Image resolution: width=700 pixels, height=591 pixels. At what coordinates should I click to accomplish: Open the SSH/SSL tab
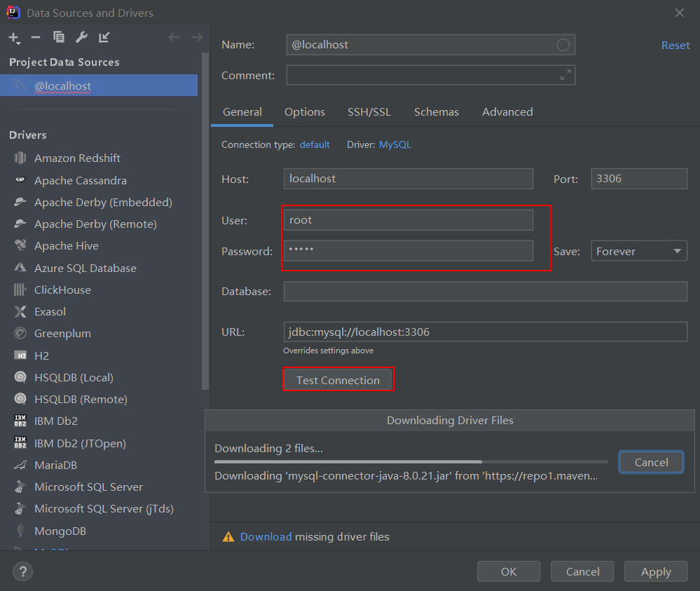[369, 111]
